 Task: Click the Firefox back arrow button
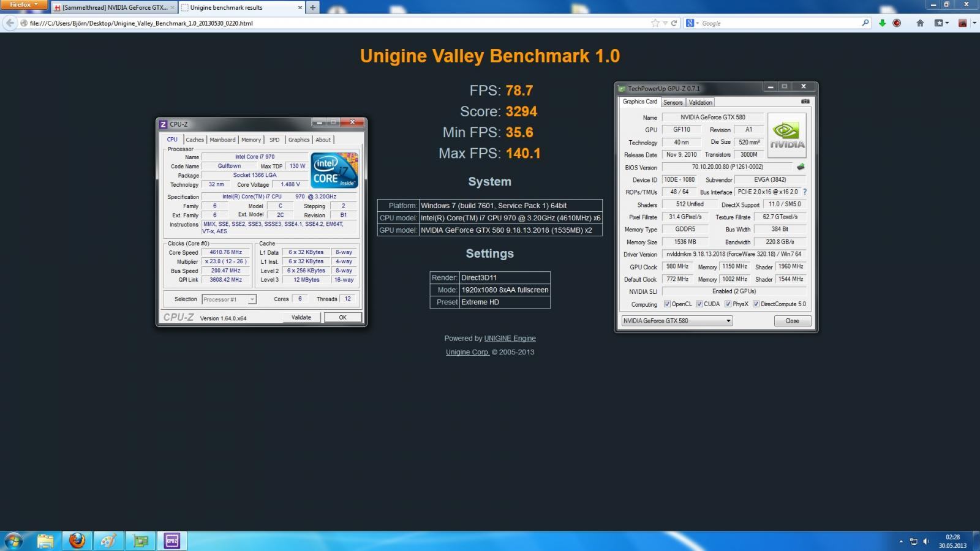coord(9,23)
